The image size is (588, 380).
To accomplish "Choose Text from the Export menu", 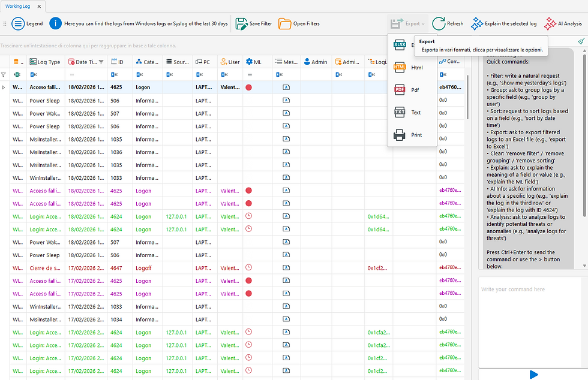I will [x=412, y=113].
